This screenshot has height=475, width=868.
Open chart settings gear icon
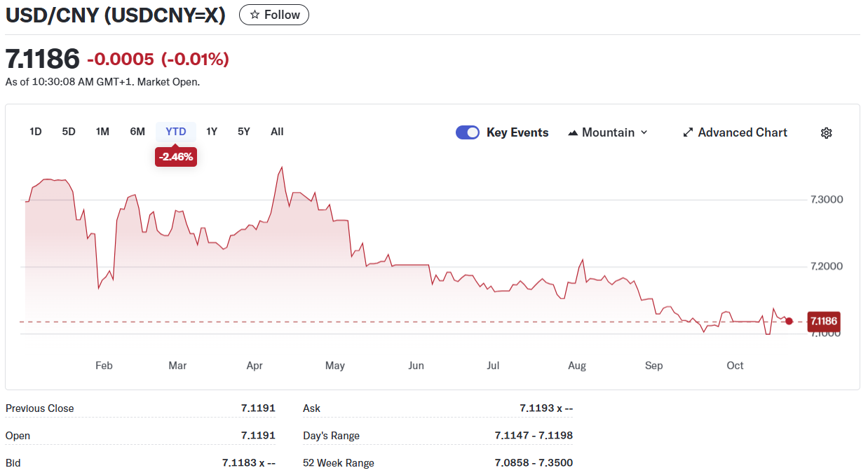click(826, 133)
